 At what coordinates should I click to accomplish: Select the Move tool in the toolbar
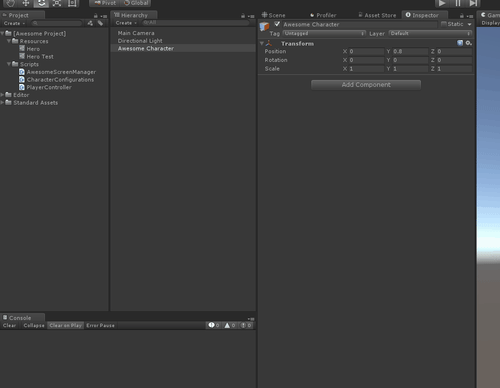click(26, 3)
